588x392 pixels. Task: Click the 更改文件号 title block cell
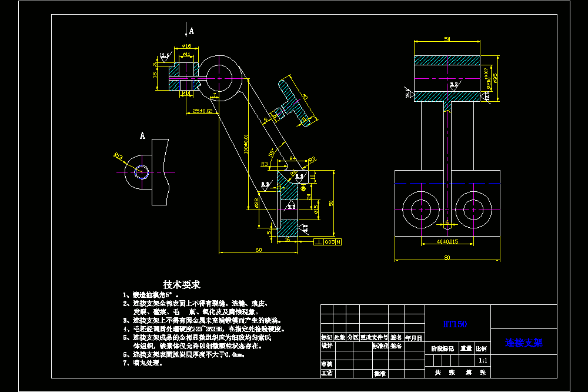(x=374, y=338)
